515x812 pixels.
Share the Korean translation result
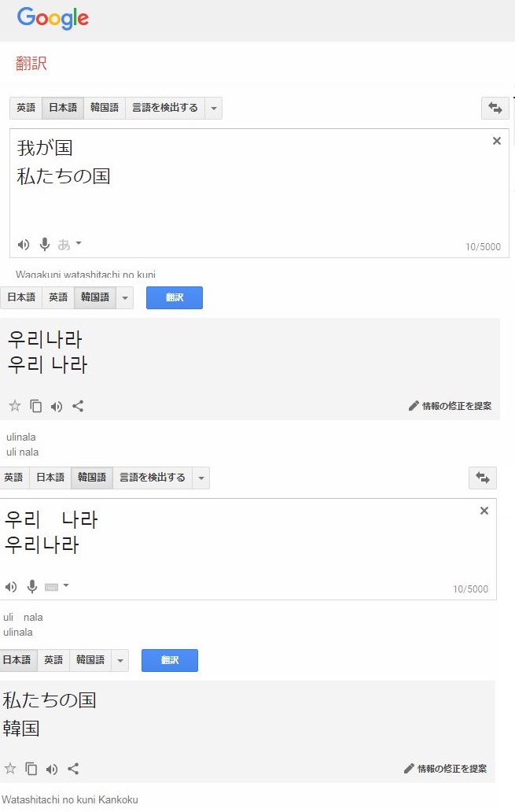(x=78, y=406)
